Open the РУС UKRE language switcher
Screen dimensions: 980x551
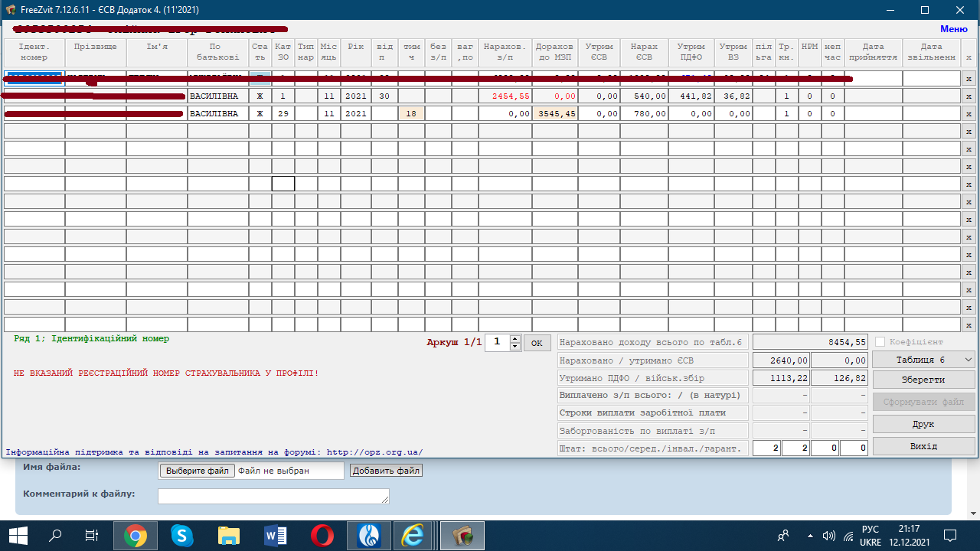(x=871, y=536)
